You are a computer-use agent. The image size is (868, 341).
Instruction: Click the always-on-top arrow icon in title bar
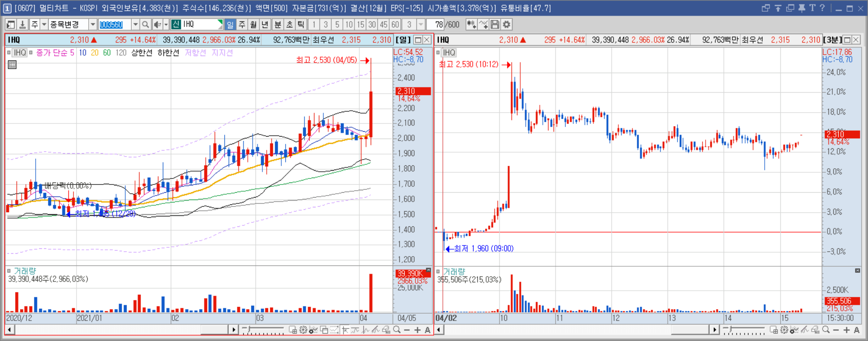pos(778,8)
